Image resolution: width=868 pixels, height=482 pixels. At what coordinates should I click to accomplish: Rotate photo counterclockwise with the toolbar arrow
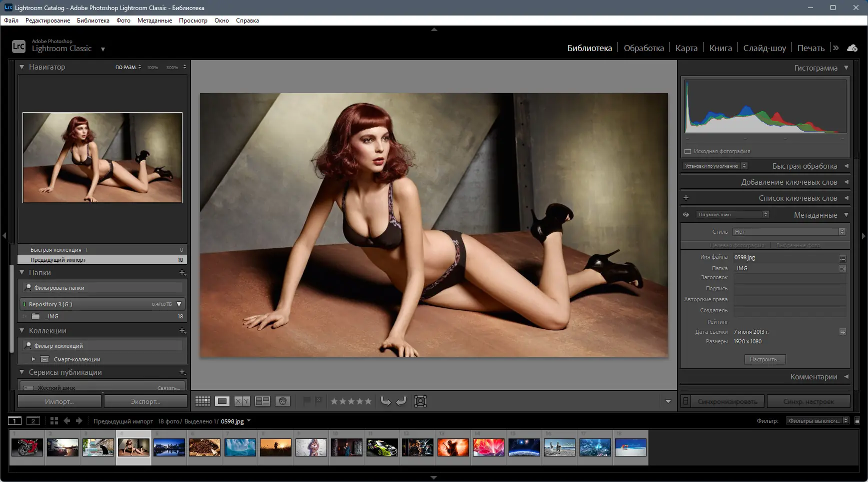(x=385, y=401)
